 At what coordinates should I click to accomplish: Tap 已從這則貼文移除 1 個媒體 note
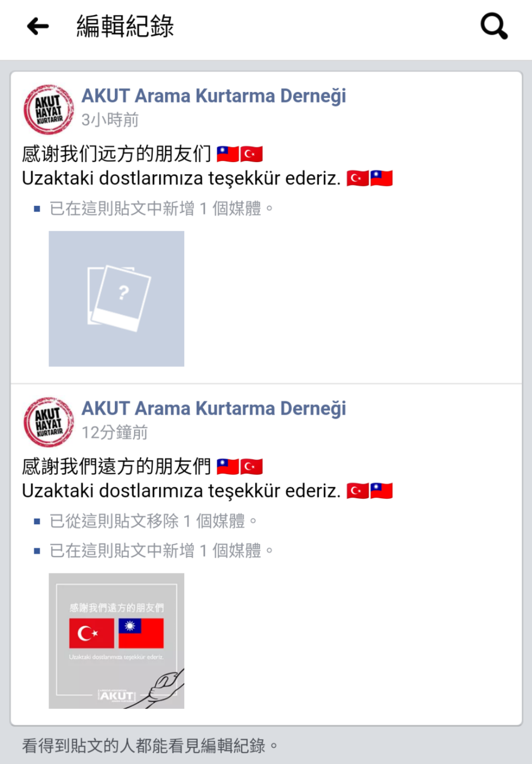tap(153, 521)
